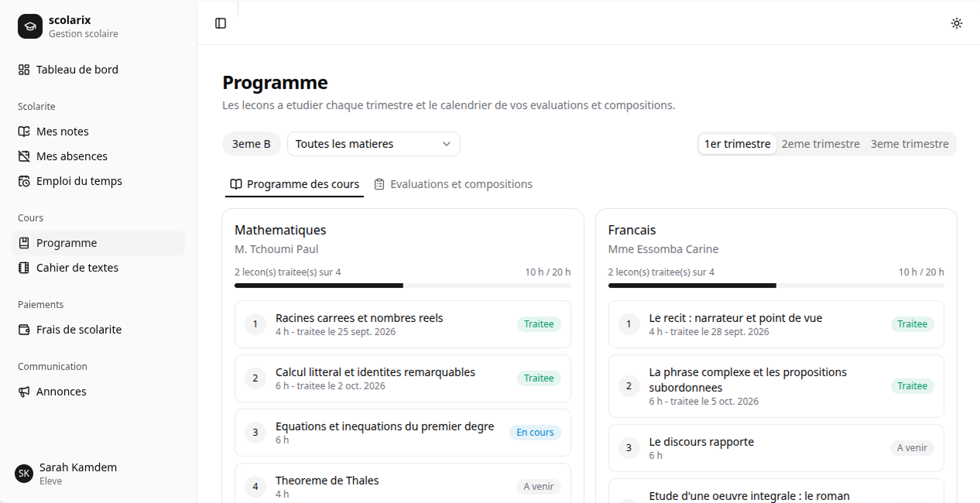Click number 2 circle of La phrase complexe
This screenshot has height=503, width=980.
click(x=629, y=386)
